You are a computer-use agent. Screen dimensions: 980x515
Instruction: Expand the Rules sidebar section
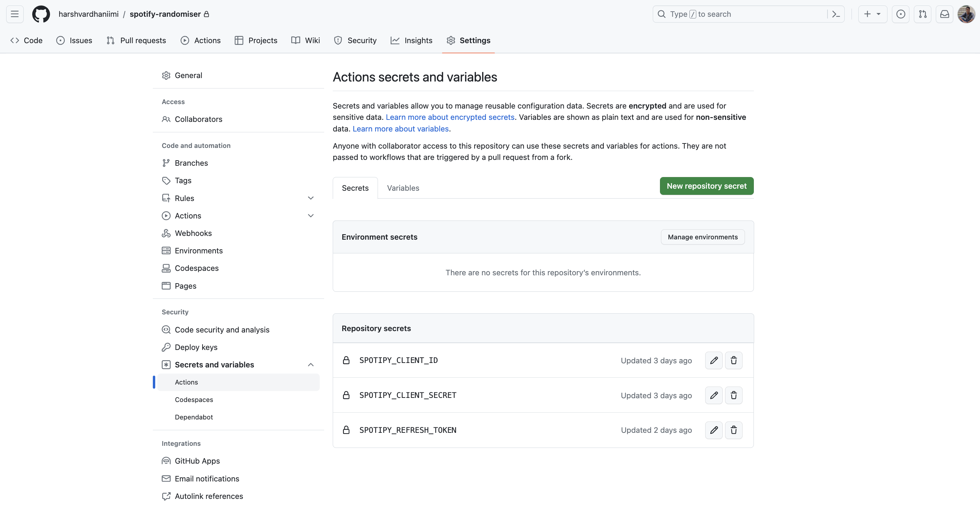310,198
